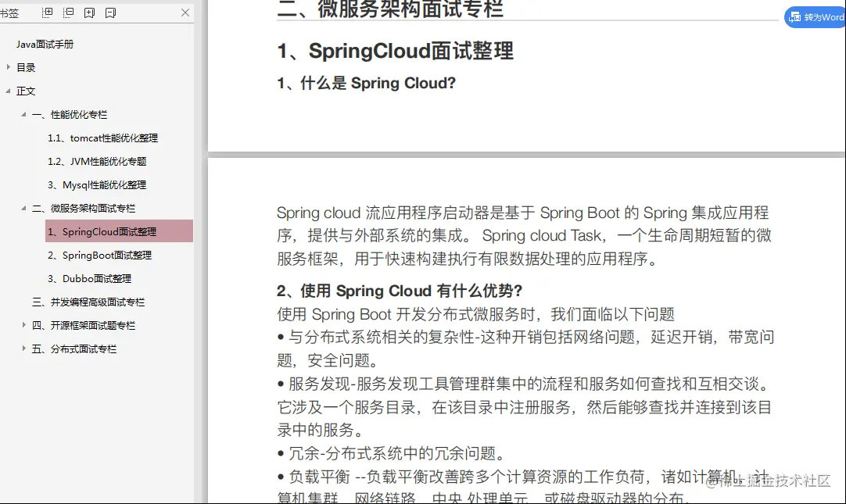Open the Java面试手册 bookmark
The height and width of the screenshot is (504, 846).
tap(45, 45)
